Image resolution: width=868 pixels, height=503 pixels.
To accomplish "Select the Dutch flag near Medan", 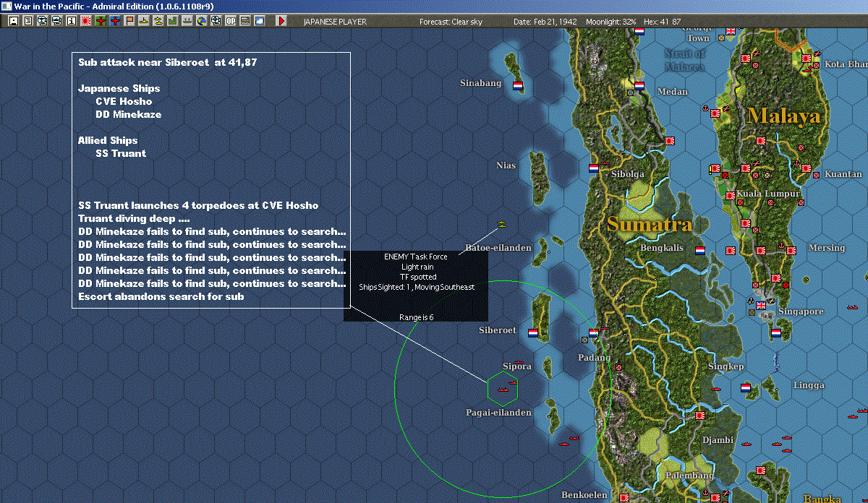I will click(639, 85).
